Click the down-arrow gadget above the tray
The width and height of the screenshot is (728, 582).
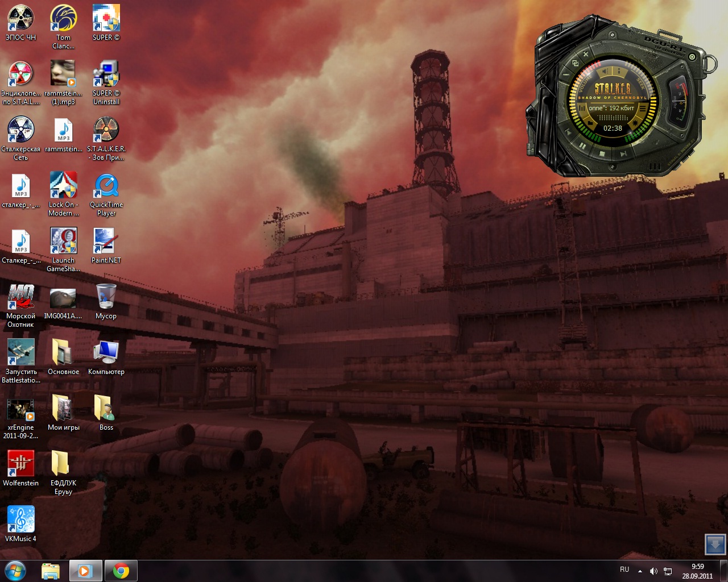(715, 544)
